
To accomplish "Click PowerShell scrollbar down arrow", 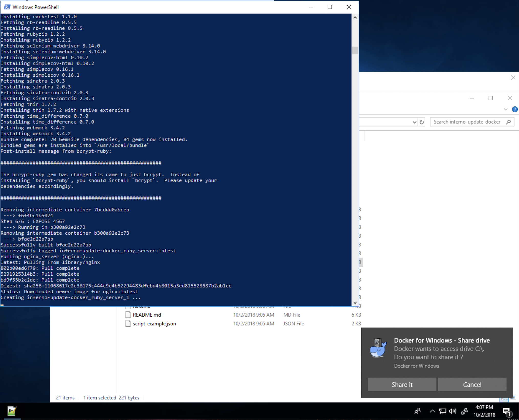I will tap(355, 303).
